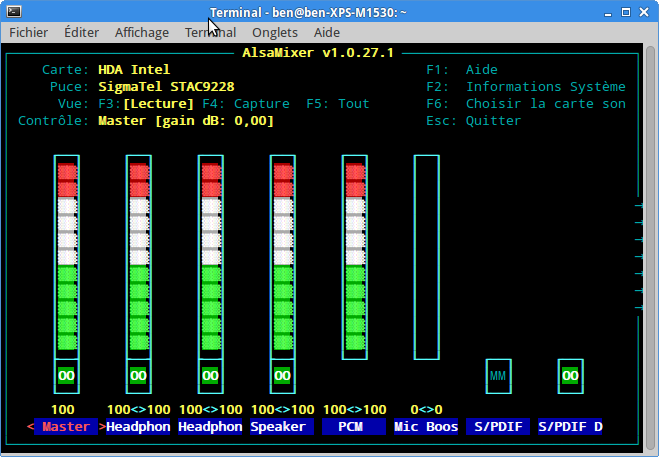This screenshot has width=659, height=457.
Task: Open the Onglets menu
Action: click(x=275, y=32)
